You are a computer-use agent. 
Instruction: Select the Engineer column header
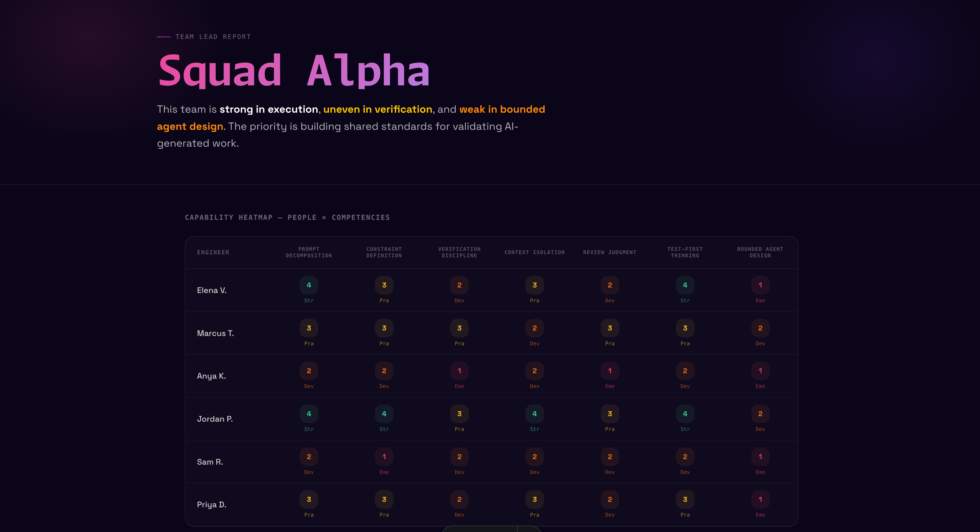213,252
